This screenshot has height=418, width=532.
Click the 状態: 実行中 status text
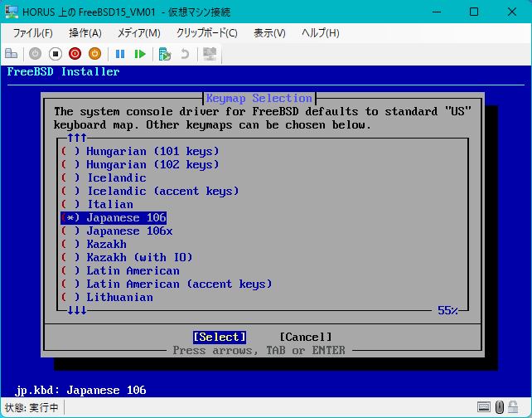(31, 407)
